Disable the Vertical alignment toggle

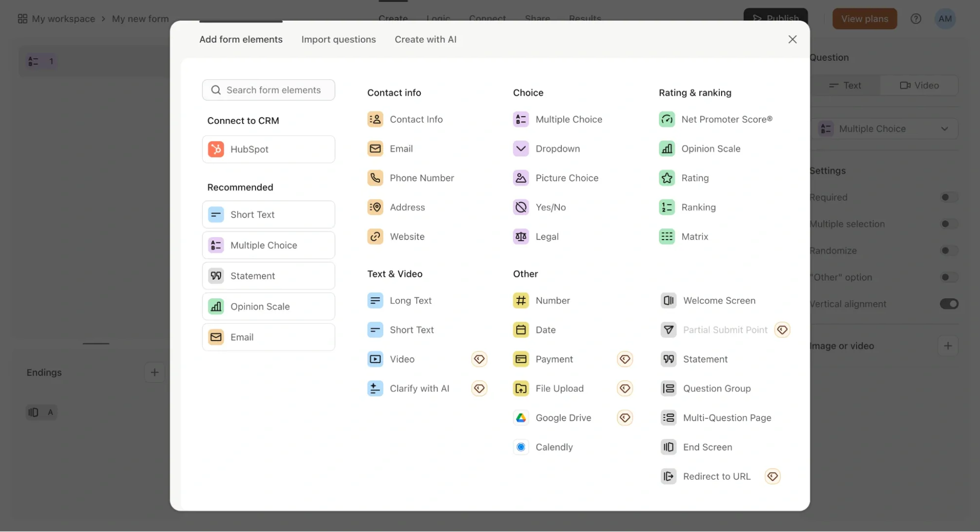point(948,304)
